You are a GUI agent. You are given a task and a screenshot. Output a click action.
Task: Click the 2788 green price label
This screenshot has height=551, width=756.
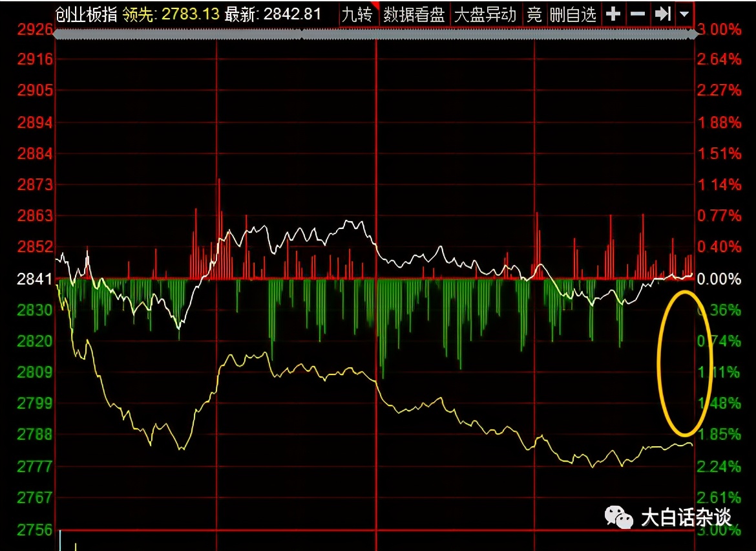point(35,434)
